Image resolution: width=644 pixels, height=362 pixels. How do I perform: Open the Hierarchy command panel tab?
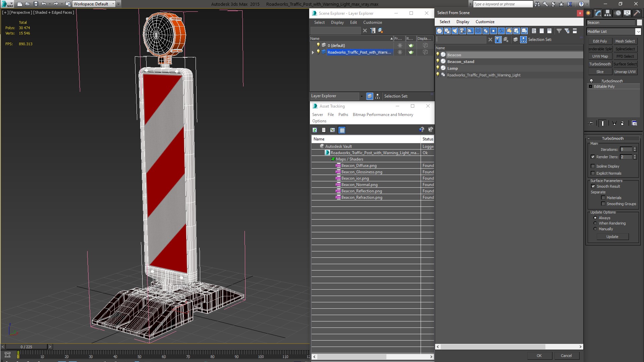point(608,13)
